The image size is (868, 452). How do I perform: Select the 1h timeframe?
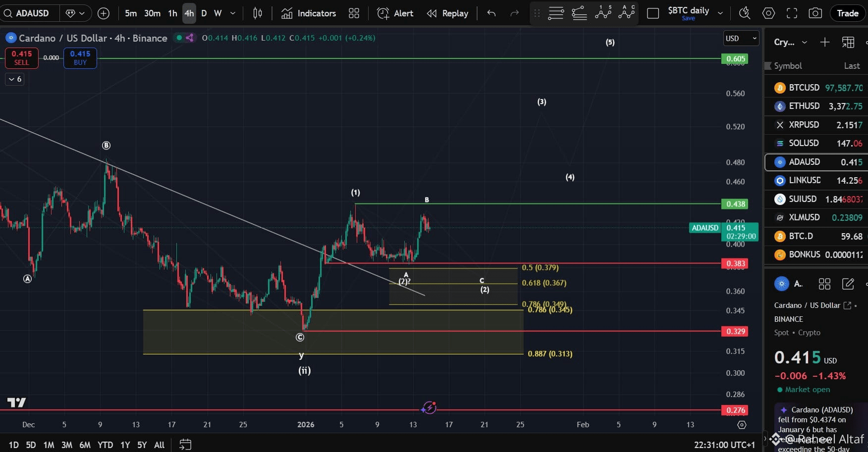(x=172, y=13)
